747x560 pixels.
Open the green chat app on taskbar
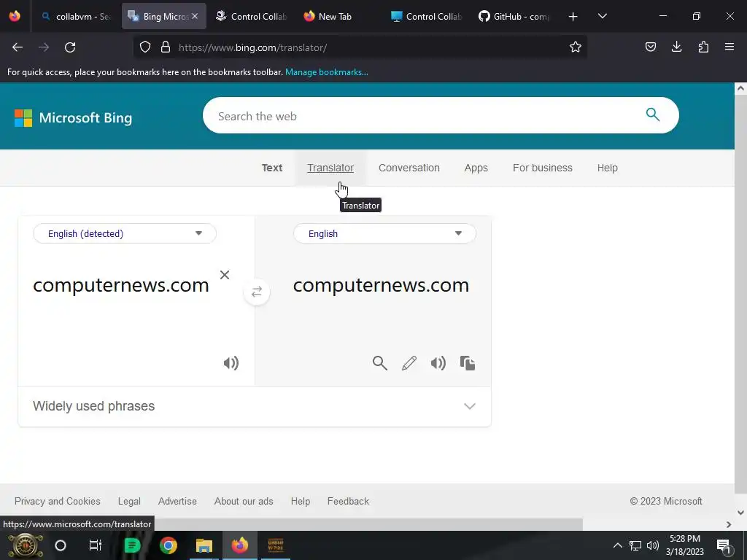(133, 545)
